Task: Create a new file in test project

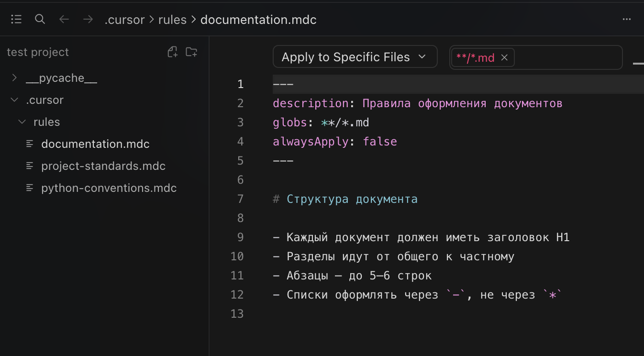Action: [173, 52]
